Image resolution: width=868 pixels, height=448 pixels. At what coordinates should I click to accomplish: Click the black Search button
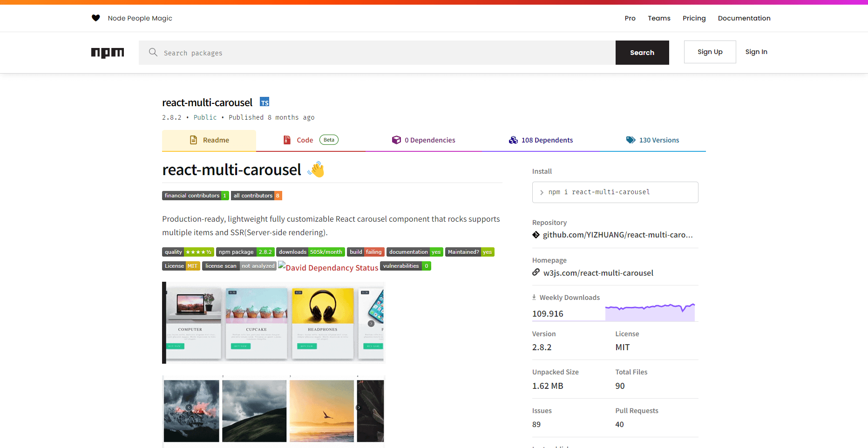[x=642, y=53]
